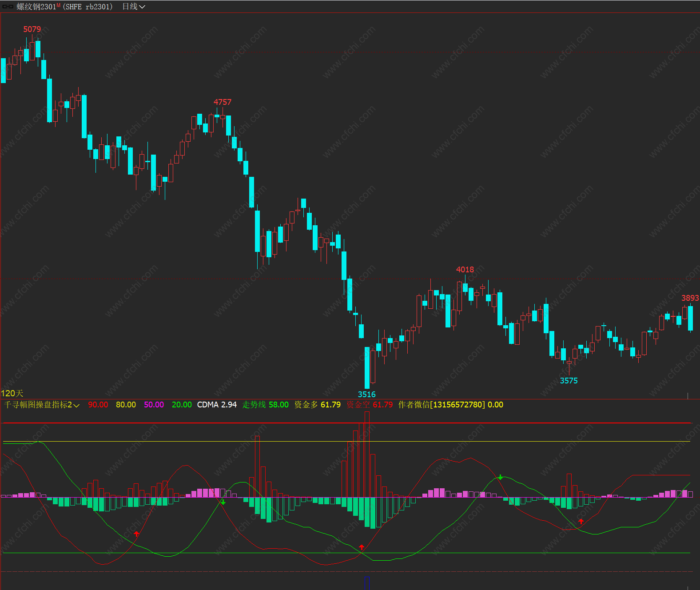Click the red up arrow signal below 3575 low
This screenshot has height=590, width=700.
(581, 522)
